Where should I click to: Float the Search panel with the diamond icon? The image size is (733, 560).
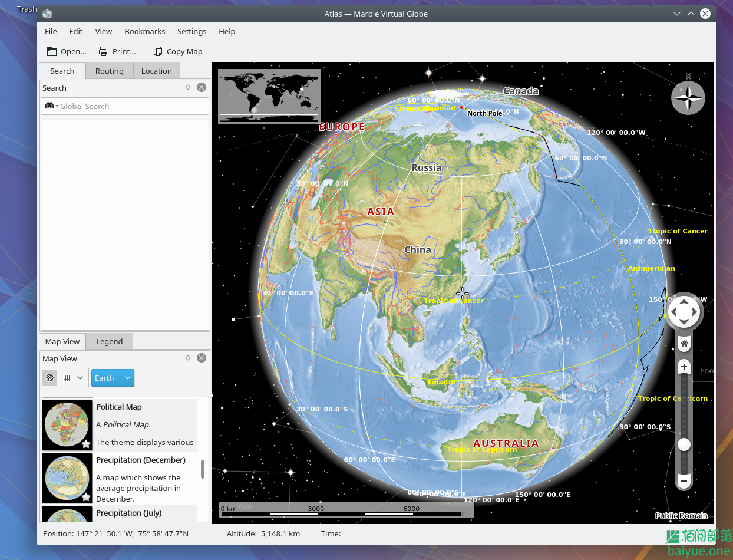click(188, 87)
